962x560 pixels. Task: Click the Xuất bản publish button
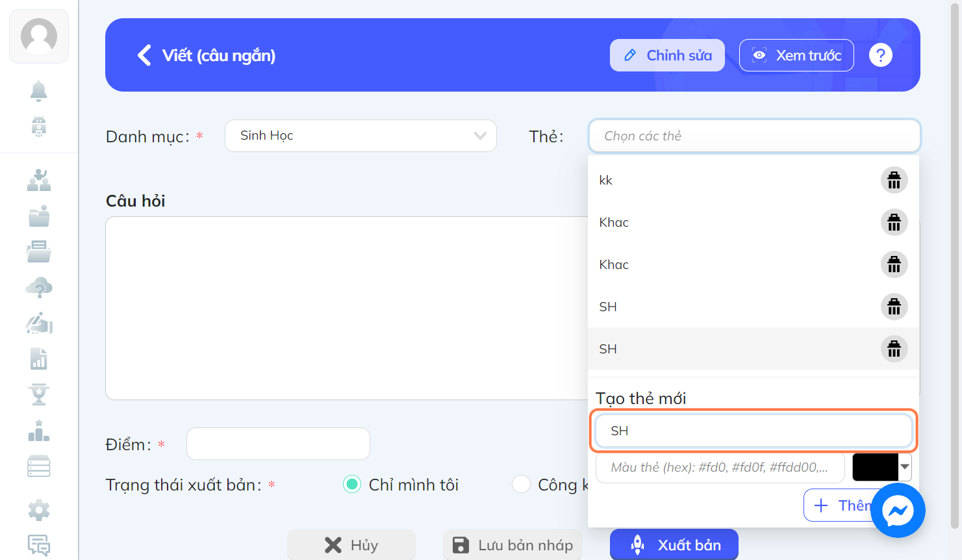point(674,545)
